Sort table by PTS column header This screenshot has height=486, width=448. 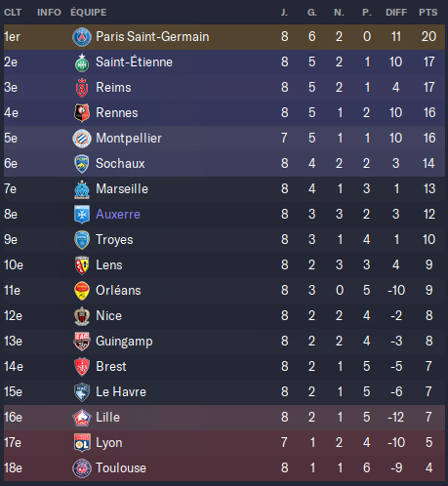click(x=428, y=13)
